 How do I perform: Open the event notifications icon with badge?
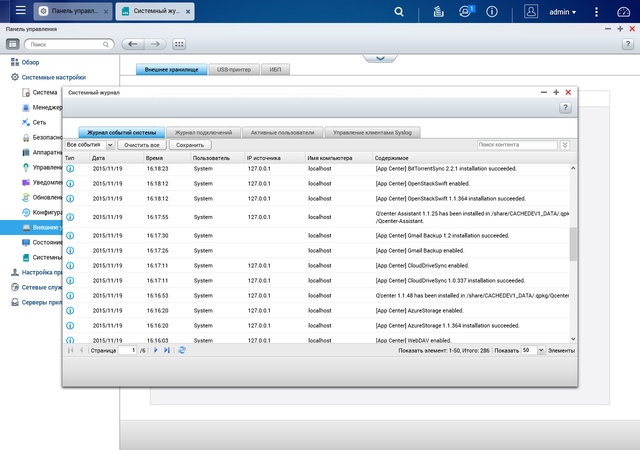[x=467, y=12]
